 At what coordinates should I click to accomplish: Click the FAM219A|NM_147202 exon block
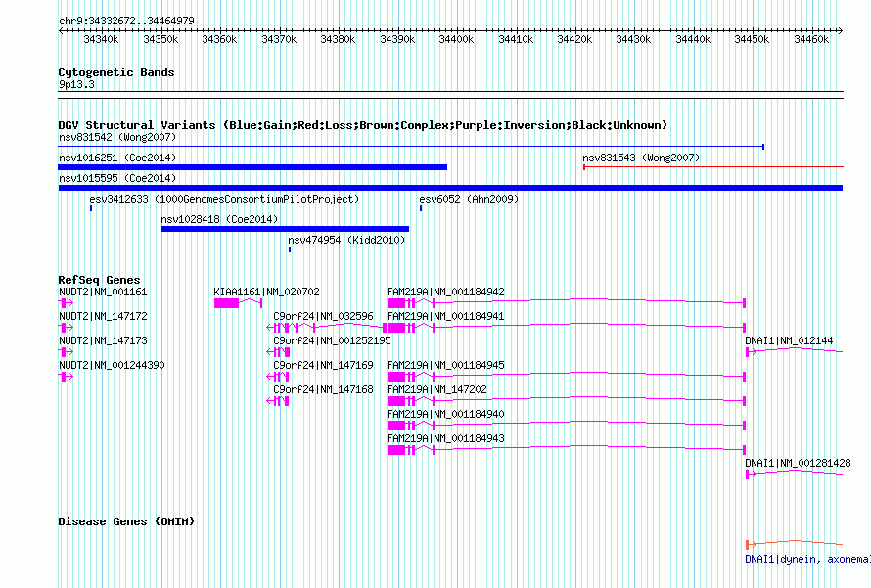[x=396, y=401]
